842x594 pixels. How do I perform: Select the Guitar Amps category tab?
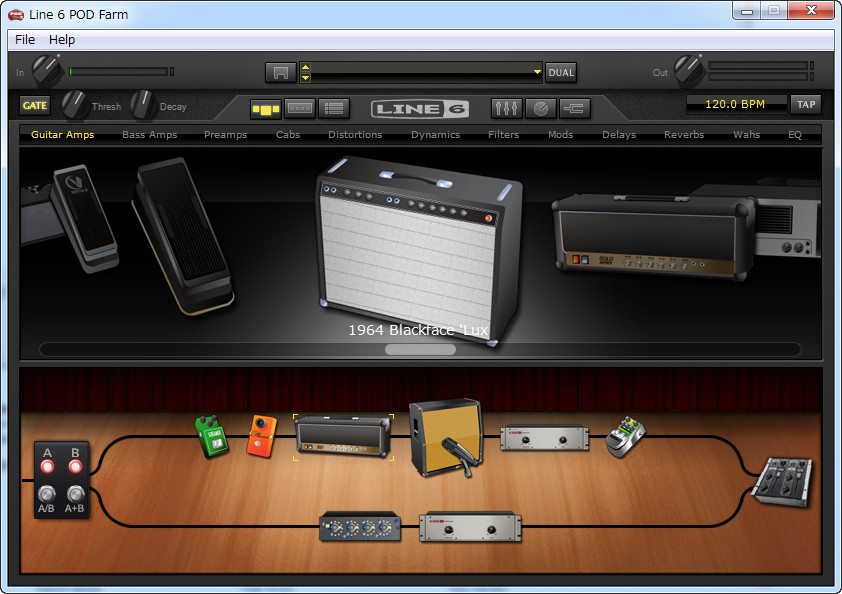click(x=63, y=134)
